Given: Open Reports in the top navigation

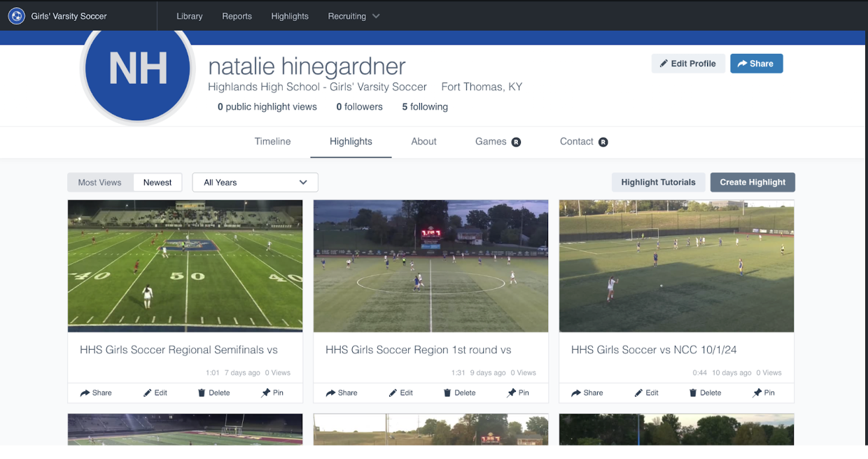Looking at the screenshot, I should tap(237, 16).
